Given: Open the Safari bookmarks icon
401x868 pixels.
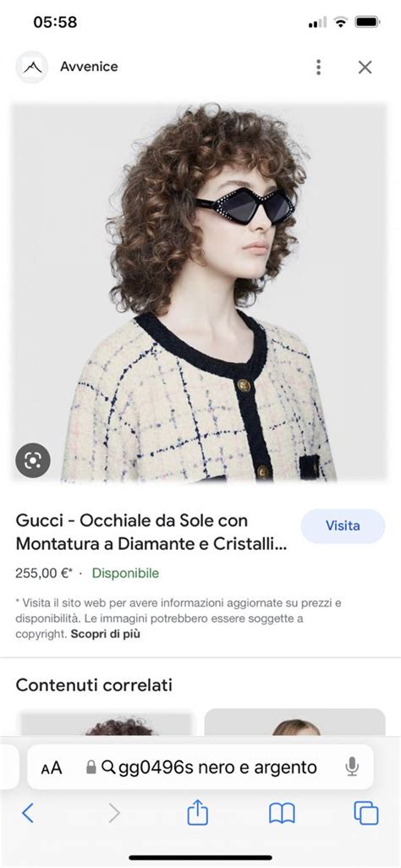Looking at the screenshot, I should (282, 813).
